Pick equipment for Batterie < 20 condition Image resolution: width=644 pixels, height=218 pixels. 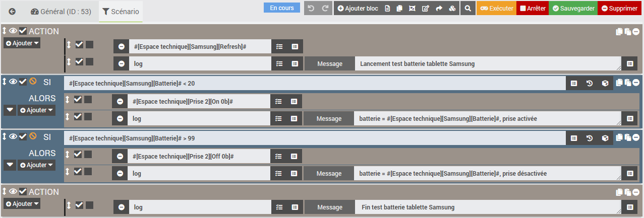[x=605, y=83]
